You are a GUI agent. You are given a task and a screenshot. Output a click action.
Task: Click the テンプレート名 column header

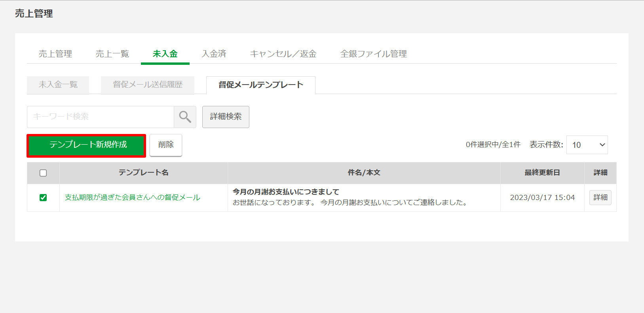click(x=144, y=173)
